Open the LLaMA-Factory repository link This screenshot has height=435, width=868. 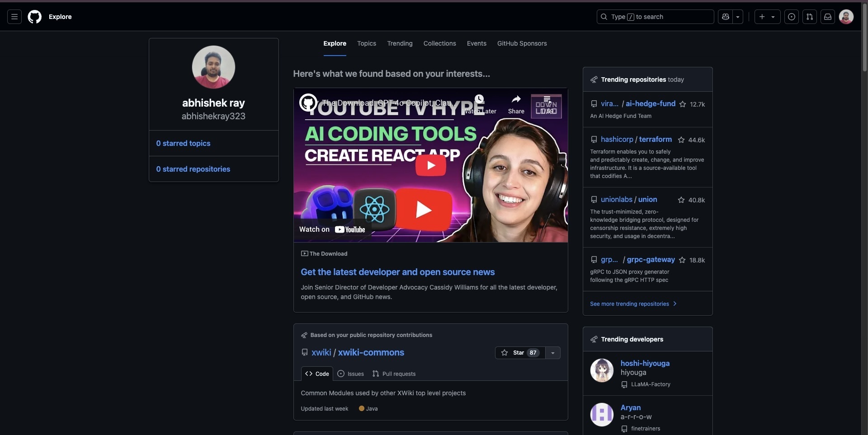coord(651,384)
